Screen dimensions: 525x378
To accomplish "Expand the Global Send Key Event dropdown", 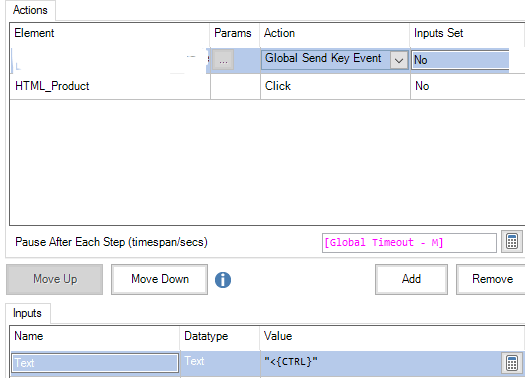I will click(x=398, y=60).
